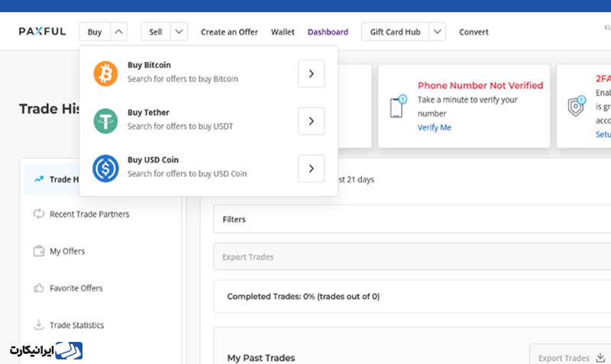Click Phone Number Not Verified heading

[x=480, y=85]
